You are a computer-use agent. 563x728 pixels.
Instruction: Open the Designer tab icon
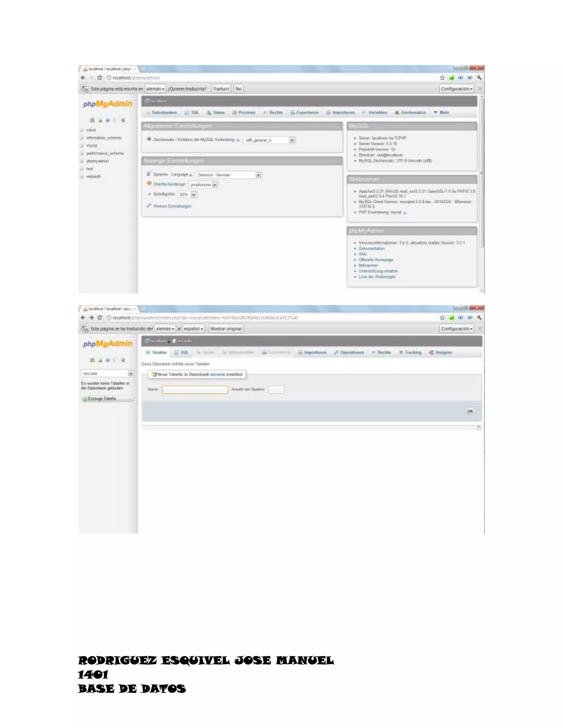point(431,352)
